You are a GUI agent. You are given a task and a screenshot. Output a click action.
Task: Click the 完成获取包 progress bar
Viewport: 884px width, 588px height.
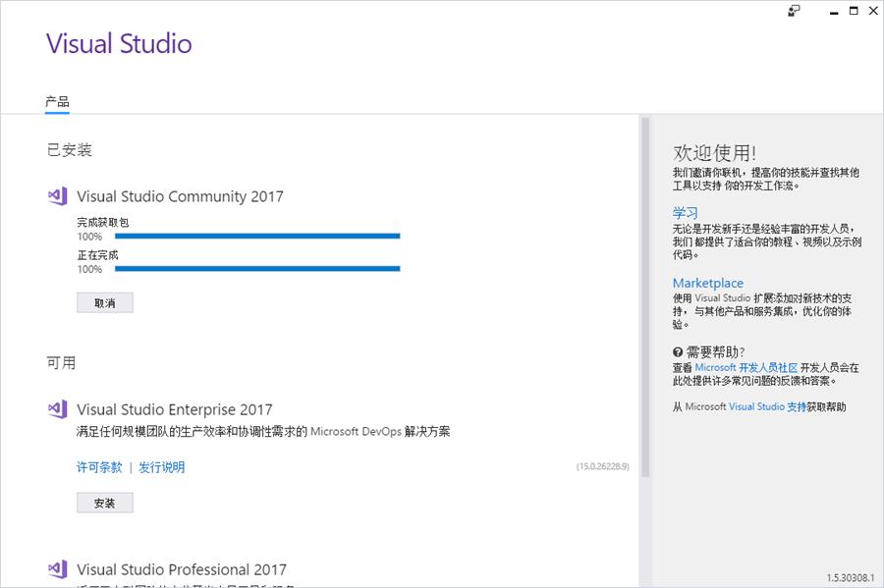(257, 236)
